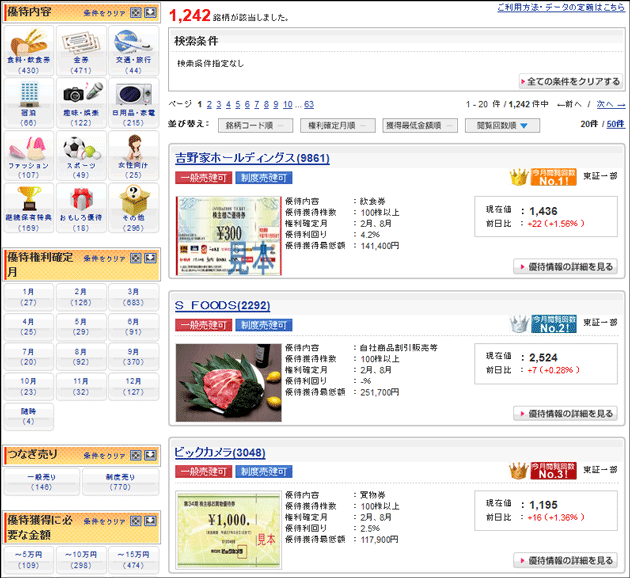This screenshot has height=578, width=630.
Task: Collapse the 優待権利確定月 panel
Action: 150,258
